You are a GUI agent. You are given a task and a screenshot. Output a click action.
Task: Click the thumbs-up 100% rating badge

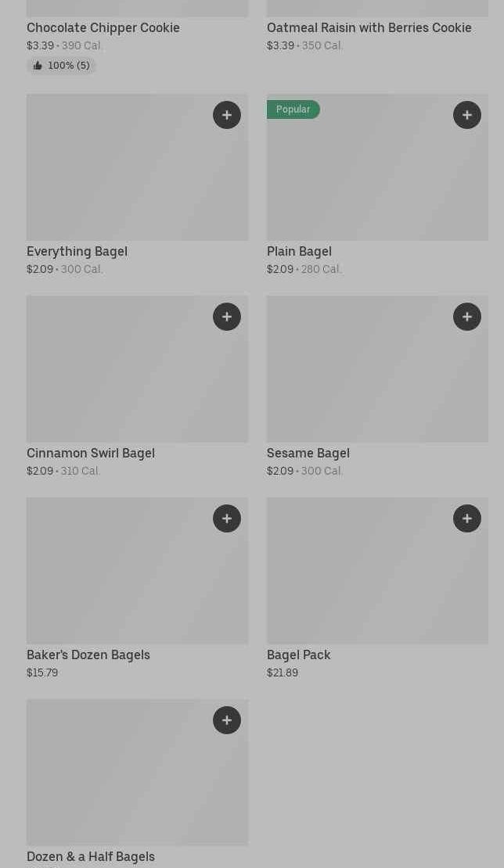[x=61, y=66]
